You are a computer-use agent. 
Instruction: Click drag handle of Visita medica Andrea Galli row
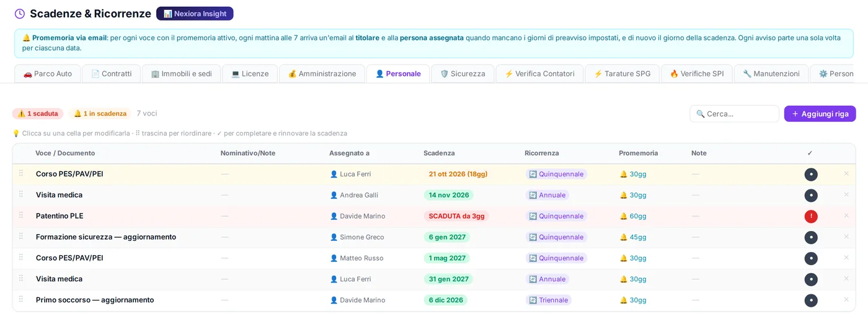[21, 194]
